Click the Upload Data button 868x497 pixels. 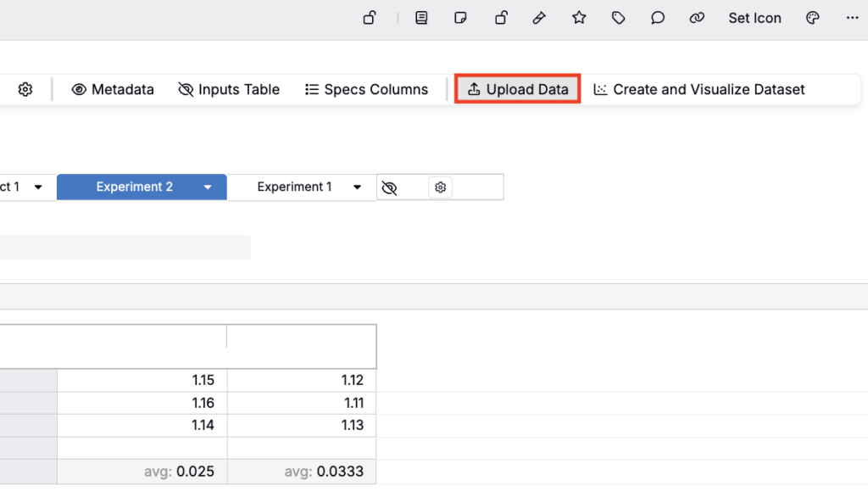pyautogui.click(x=518, y=89)
